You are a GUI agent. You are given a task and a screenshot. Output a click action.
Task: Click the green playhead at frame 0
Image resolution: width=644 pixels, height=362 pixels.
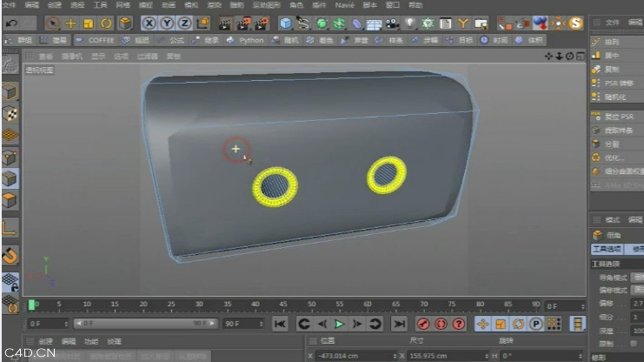31,305
